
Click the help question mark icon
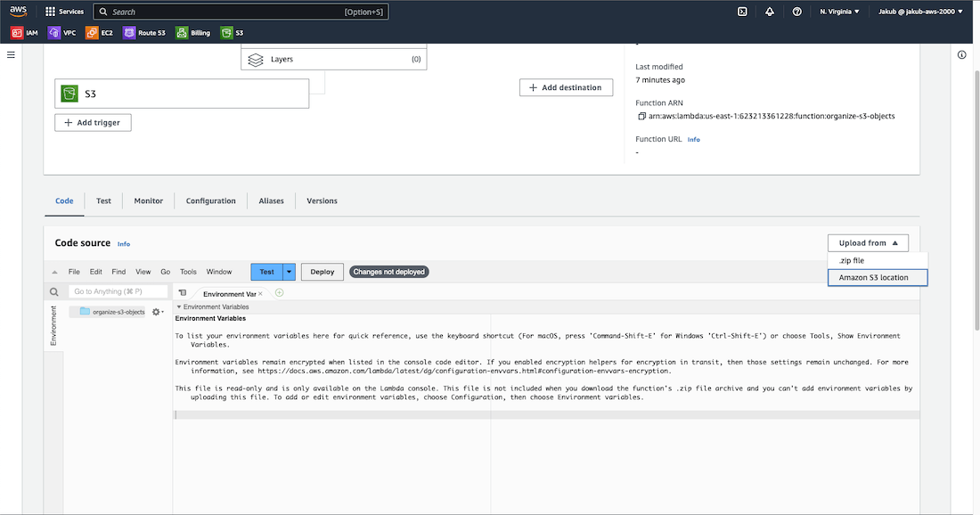tap(796, 12)
